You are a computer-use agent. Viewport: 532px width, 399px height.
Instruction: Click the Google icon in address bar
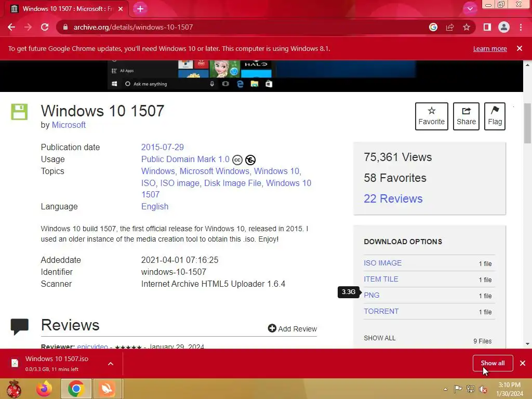point(433,27)
